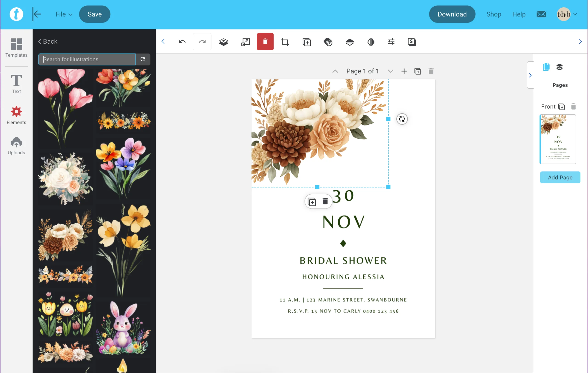
Task: Collapse the Pages side panel arrow
Action: click(x=530, y=75)
